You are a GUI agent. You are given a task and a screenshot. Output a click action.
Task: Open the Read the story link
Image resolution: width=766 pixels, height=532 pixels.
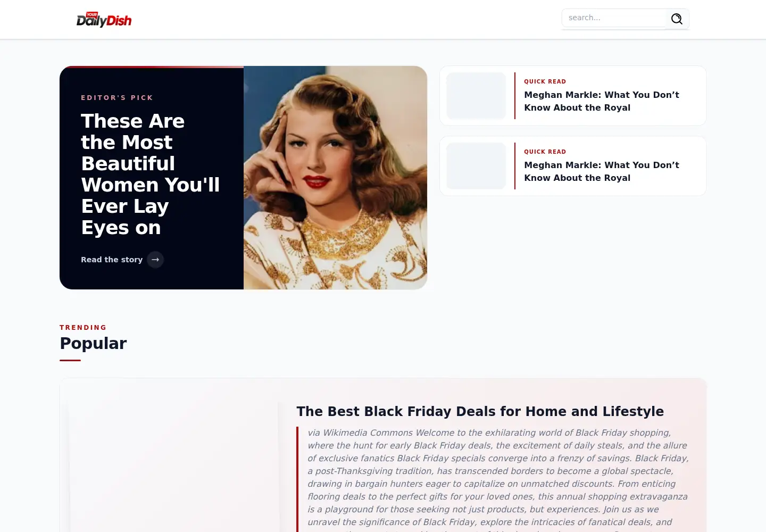[122, 260]
